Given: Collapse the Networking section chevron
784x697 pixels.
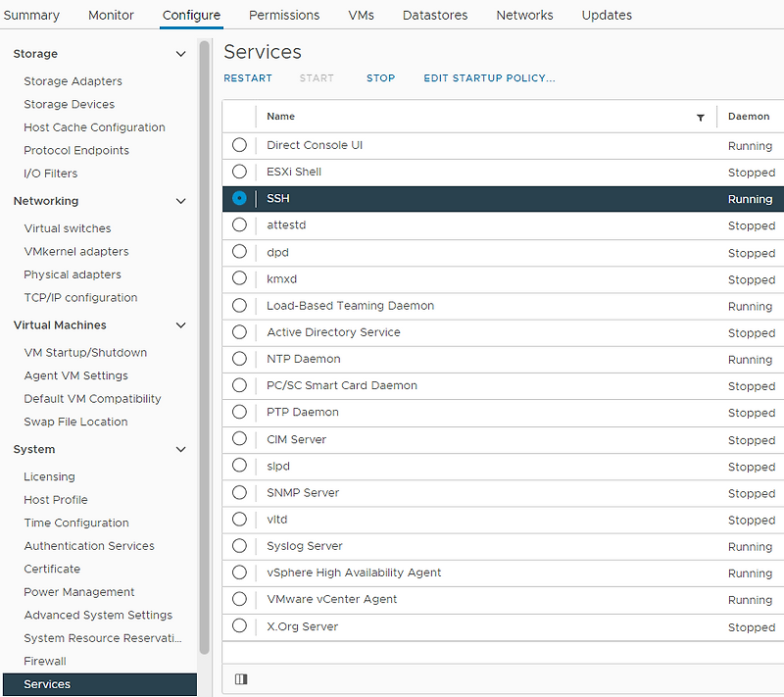Looking at the screenshot, I should pos(181,201).
